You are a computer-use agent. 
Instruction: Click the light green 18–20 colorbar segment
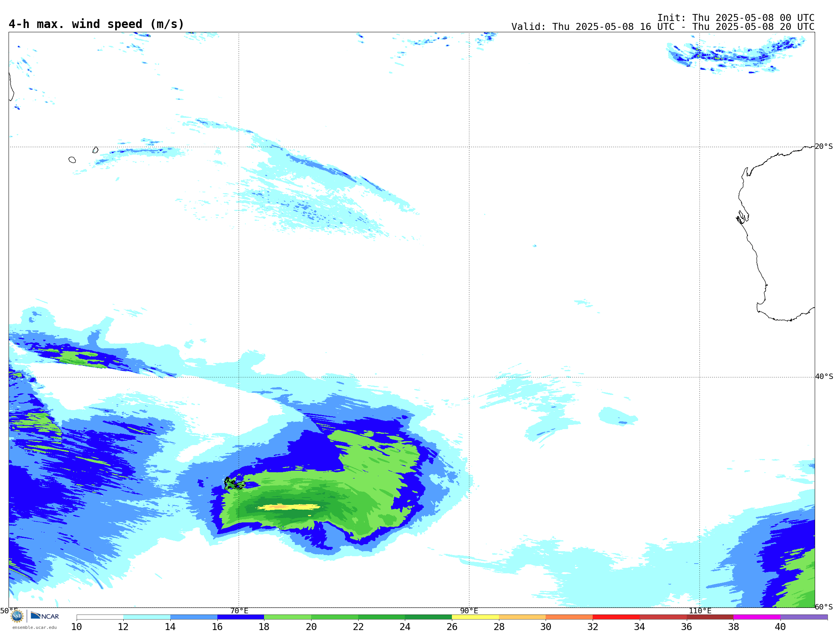point(287,617)
